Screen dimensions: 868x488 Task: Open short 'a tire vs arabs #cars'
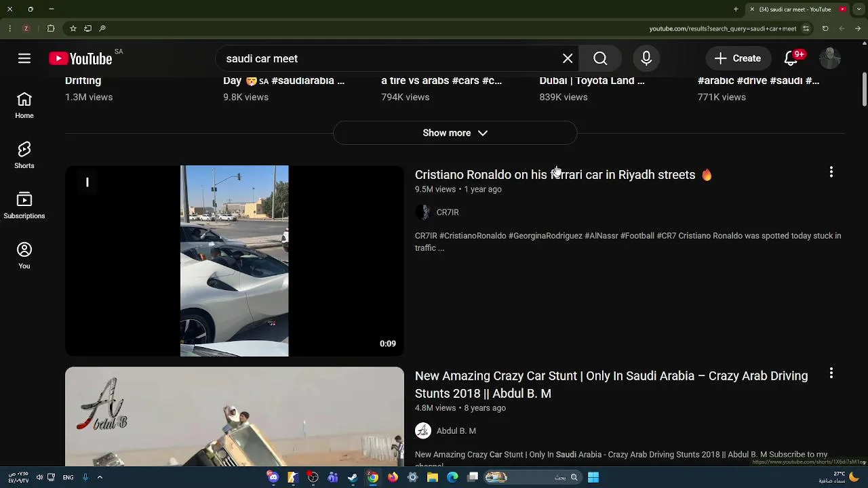pos(441,81)
